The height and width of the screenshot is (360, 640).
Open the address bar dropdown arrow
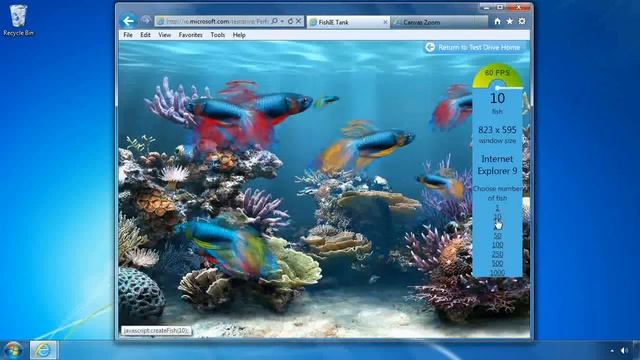(x=282, y=21)
